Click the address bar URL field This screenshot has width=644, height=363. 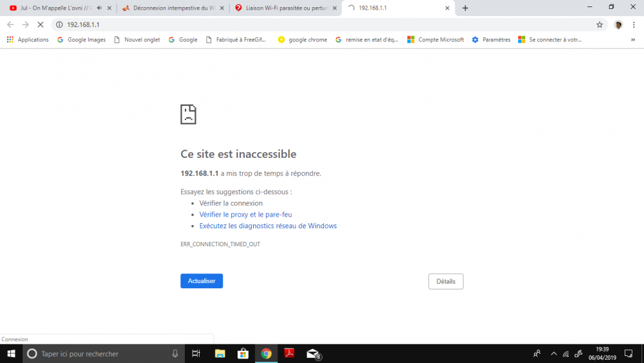328,25
